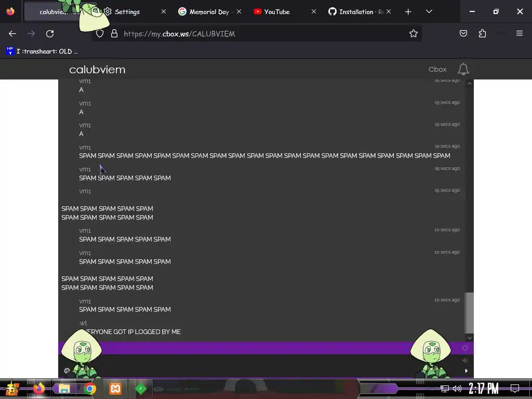532x399 pixels.
Task: Bookmark this page with the star icon
Action: point(413,34)
